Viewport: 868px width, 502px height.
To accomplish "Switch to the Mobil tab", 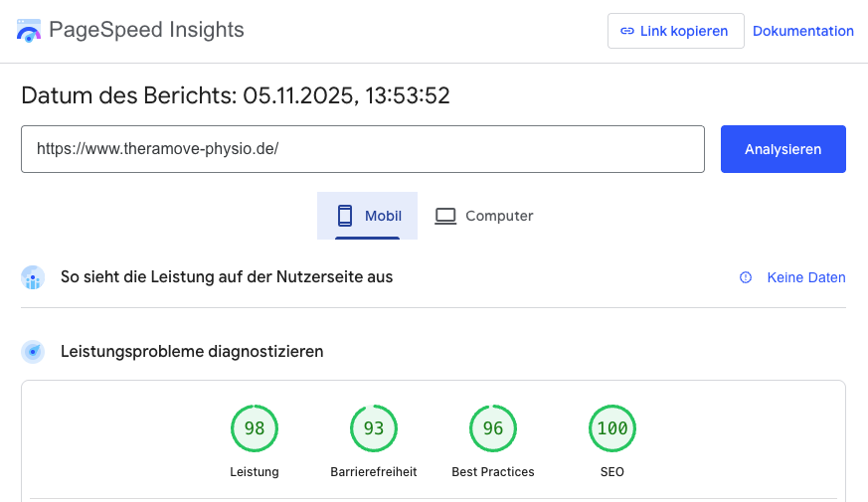I will click(x=367, y=216).
